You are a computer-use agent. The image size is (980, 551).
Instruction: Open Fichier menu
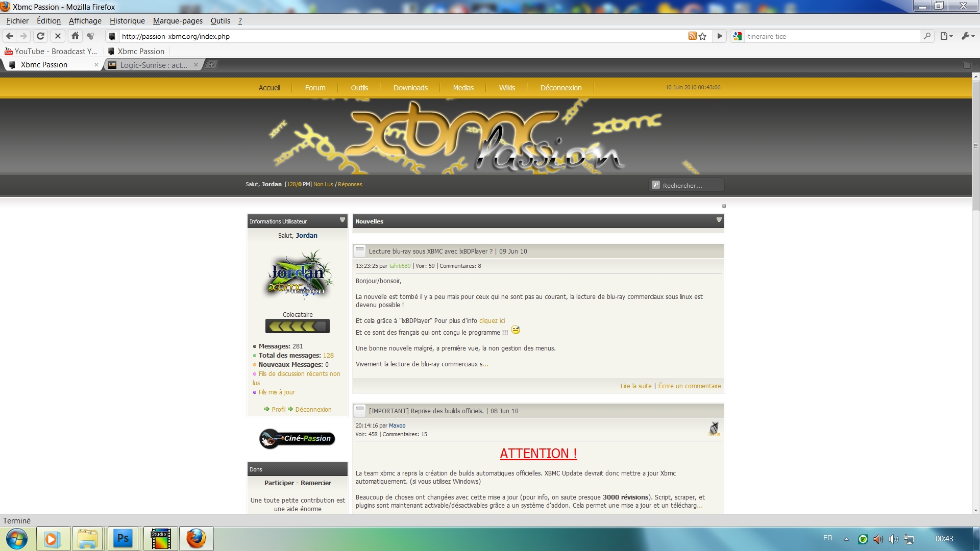coord(17,21)
